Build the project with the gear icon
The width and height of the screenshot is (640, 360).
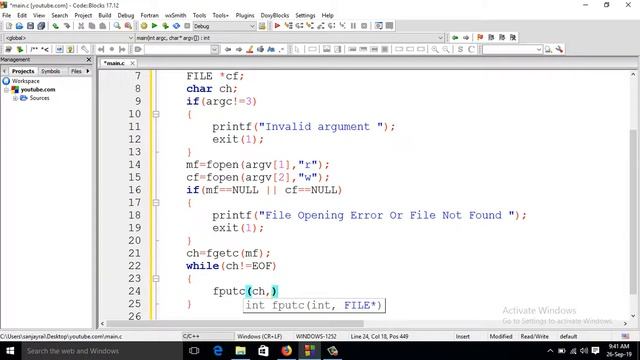pyautogui.click(x=144, y=26)
